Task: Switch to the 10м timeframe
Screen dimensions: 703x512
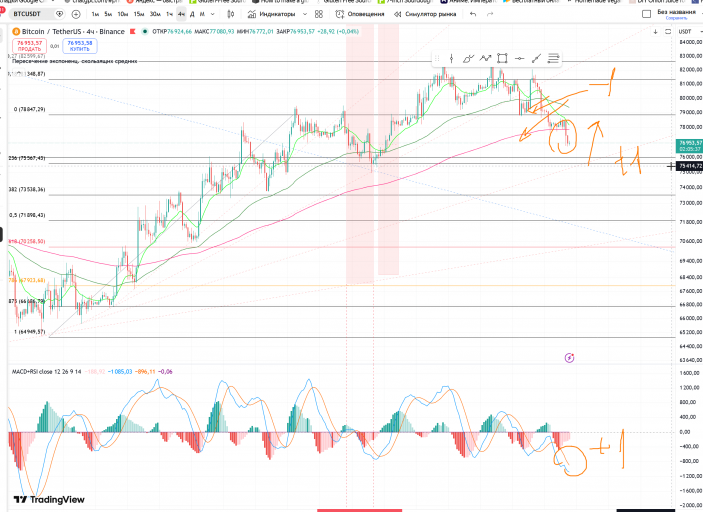Action: (x=122, y=14)
